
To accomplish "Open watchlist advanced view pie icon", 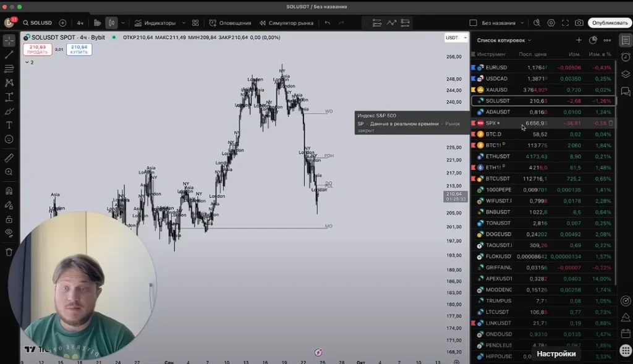I will (x=593, y=40).
